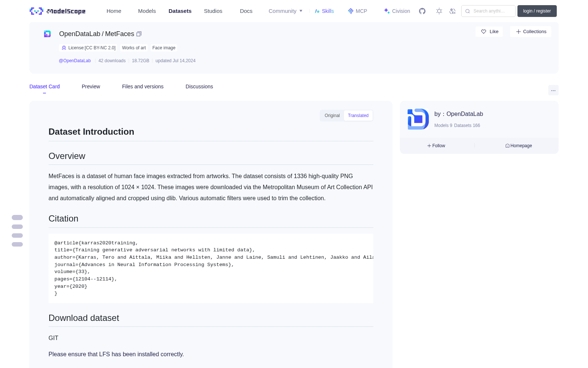The height and width of the screenshot is (368, 588).
Task: Click the MCP diamond icon
Action: click(351, 11)
